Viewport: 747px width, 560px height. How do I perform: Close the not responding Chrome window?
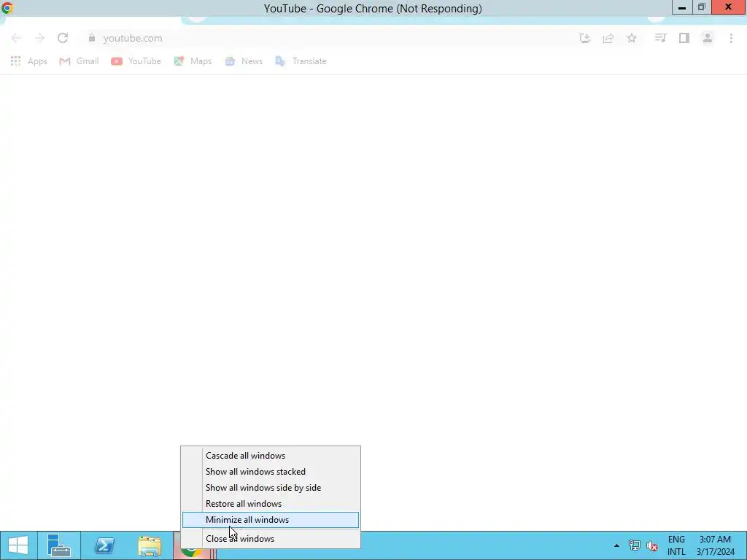tap(729, 7)
